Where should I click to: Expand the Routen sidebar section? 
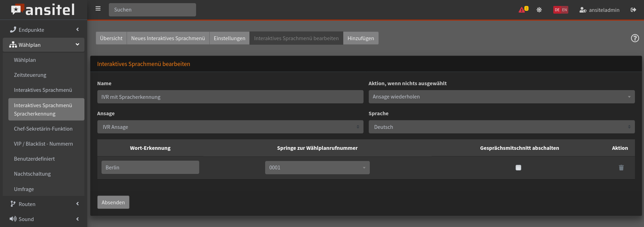point(44,204)
